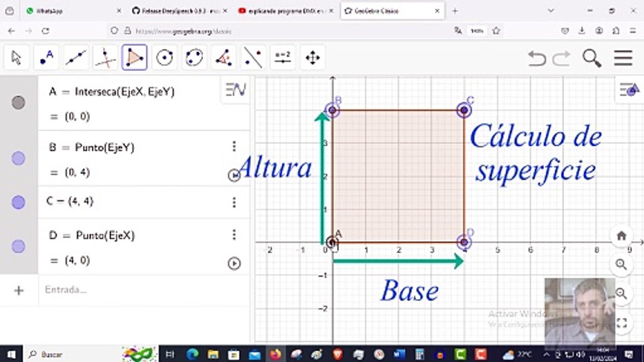Toggle fullscreen for the graphics view

621,323
